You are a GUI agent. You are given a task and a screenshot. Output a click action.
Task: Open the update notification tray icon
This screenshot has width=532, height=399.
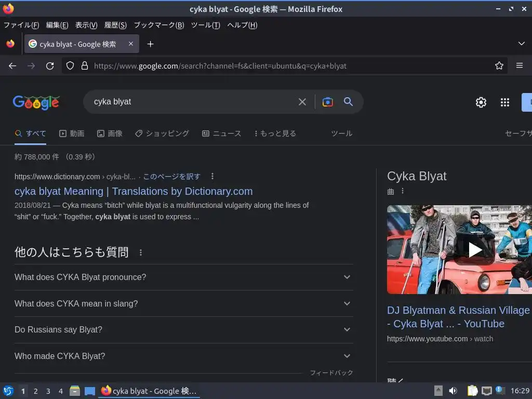499,390
